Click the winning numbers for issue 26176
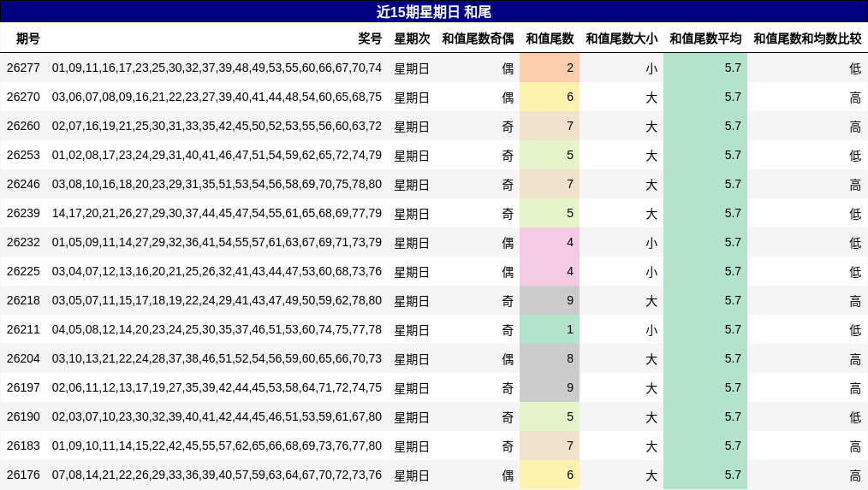 click(217, 475)
